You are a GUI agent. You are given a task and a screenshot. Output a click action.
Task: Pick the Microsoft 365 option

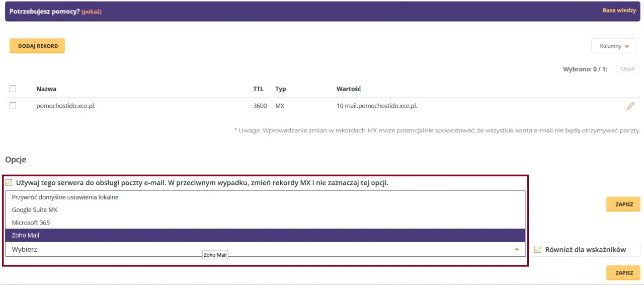[x=31, y=223]
